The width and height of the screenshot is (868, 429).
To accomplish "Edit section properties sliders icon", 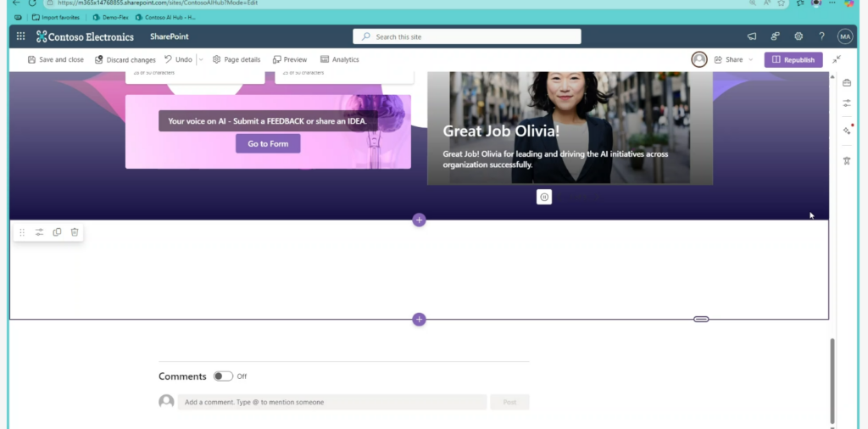I will point(39,232).
